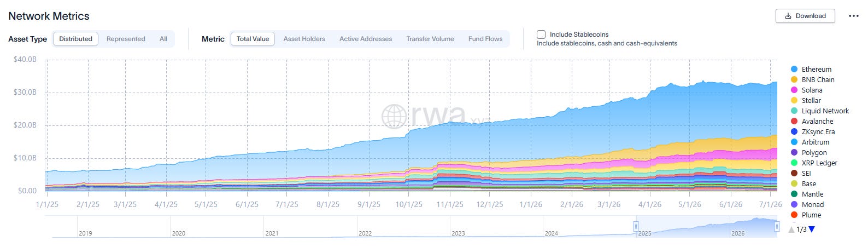Click the right range slider handle

[x=777, y=226]
